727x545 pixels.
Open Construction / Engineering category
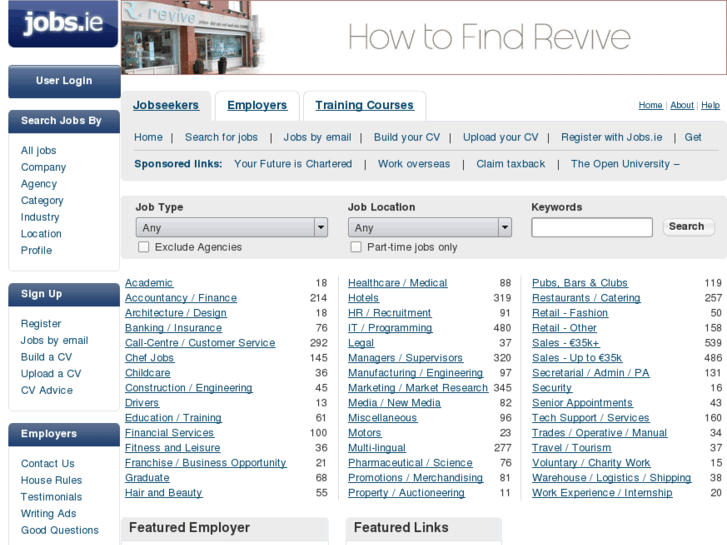click(x=189, y=388)
